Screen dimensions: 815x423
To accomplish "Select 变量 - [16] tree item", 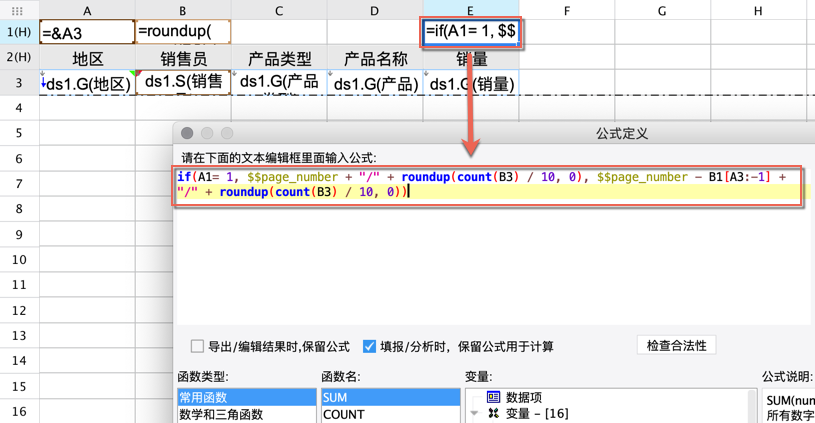I will pyautogui.click(x=537, y=414).
